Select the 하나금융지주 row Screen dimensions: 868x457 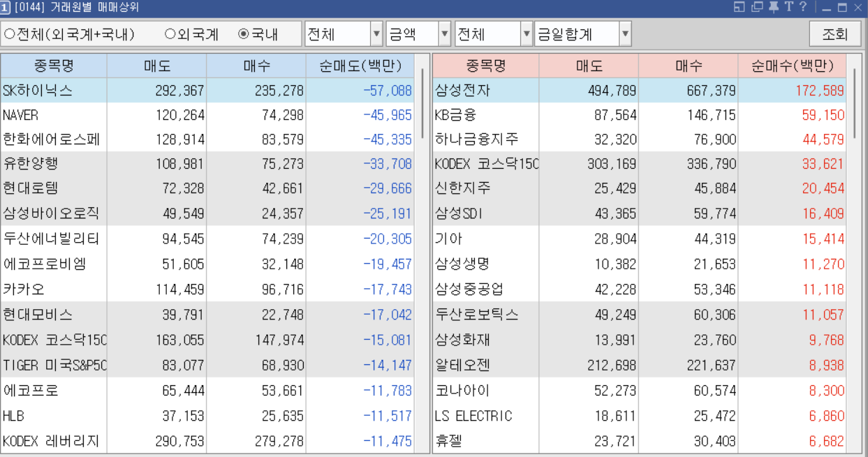(639, 140)
